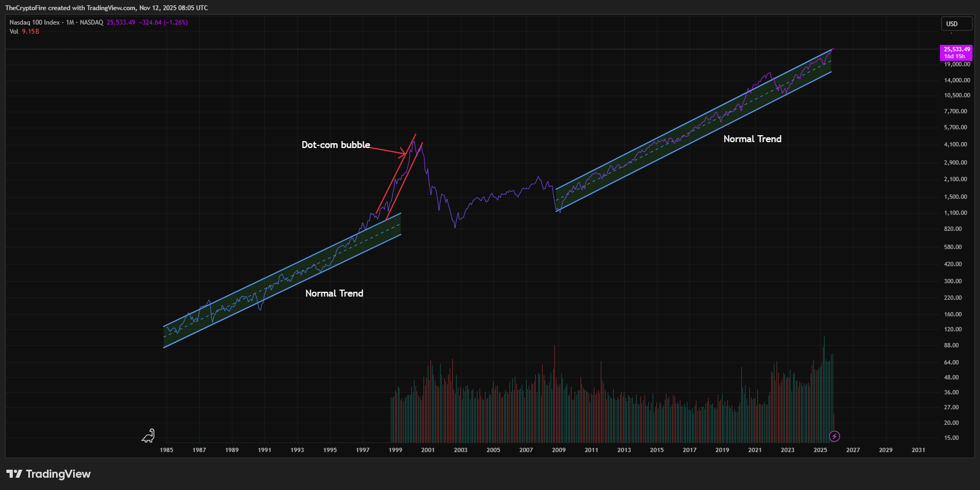
Task: Select the purple 25,533.49 price-axis tag
Action: (x=956, y=52)
